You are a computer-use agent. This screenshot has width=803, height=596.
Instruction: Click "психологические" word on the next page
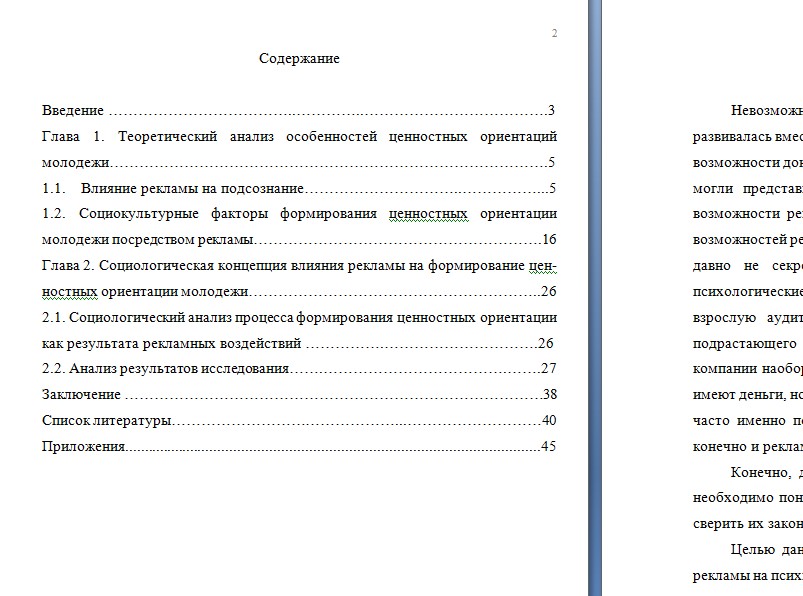[x=748, y=291]
